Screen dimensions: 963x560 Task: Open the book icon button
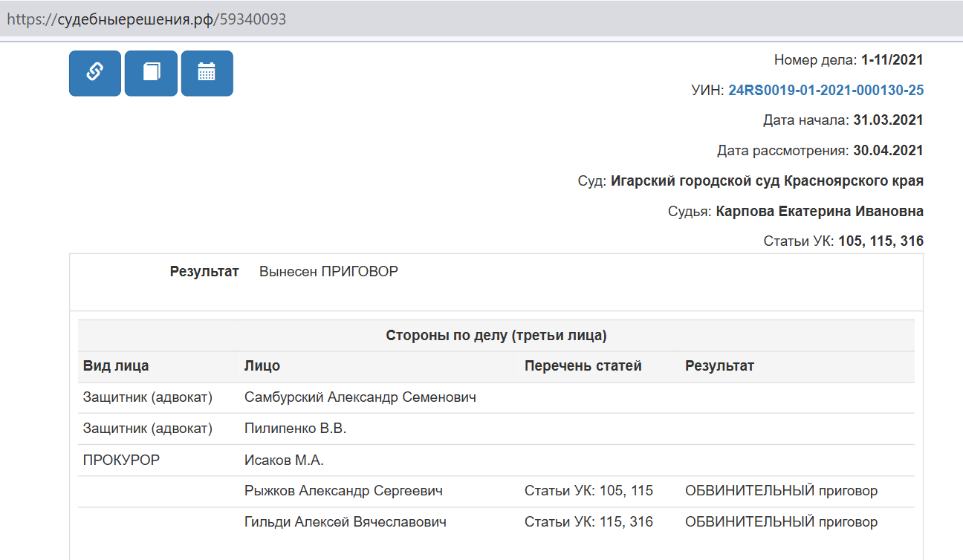(x=151, y=73)
